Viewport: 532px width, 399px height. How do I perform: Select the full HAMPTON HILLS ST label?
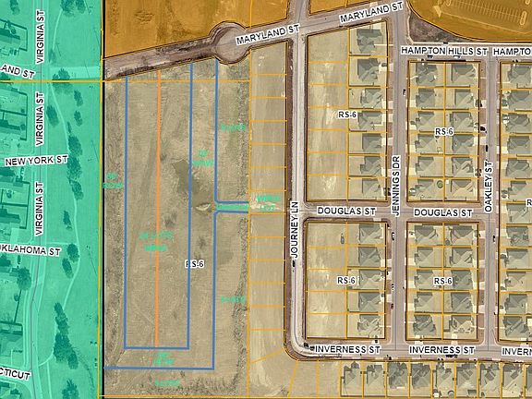tap(444, 51)
